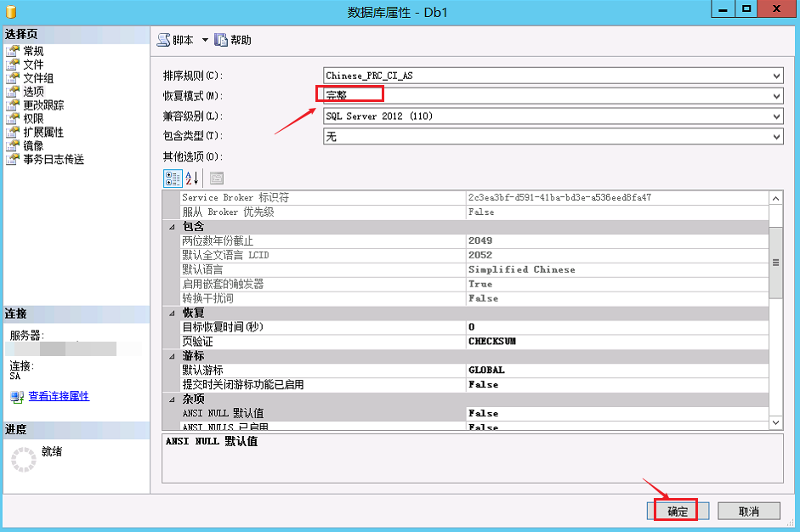This screenshot has width=800, height=532.
Task: Select the 更改跟踪 page icon
Action: (13, 105)
